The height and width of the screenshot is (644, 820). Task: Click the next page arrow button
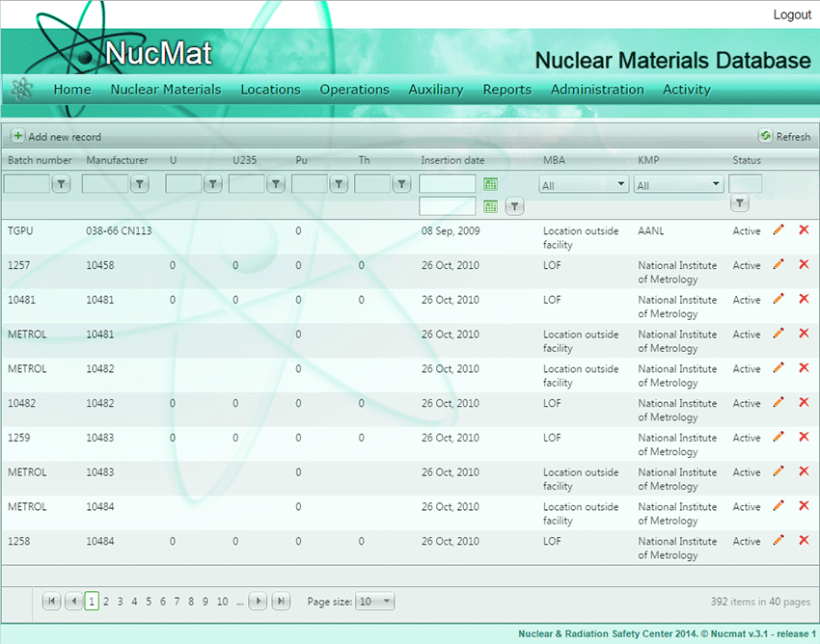click(x=258, y=602)
